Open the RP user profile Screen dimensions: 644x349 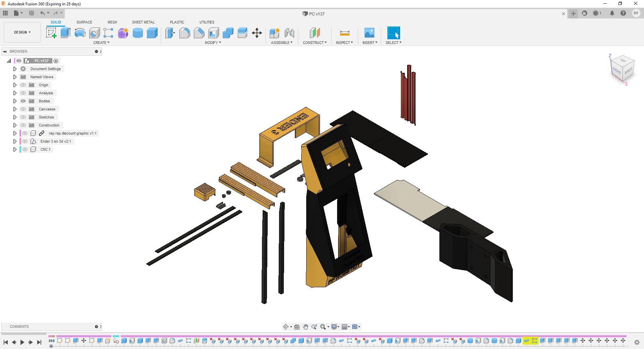point(636,13)
